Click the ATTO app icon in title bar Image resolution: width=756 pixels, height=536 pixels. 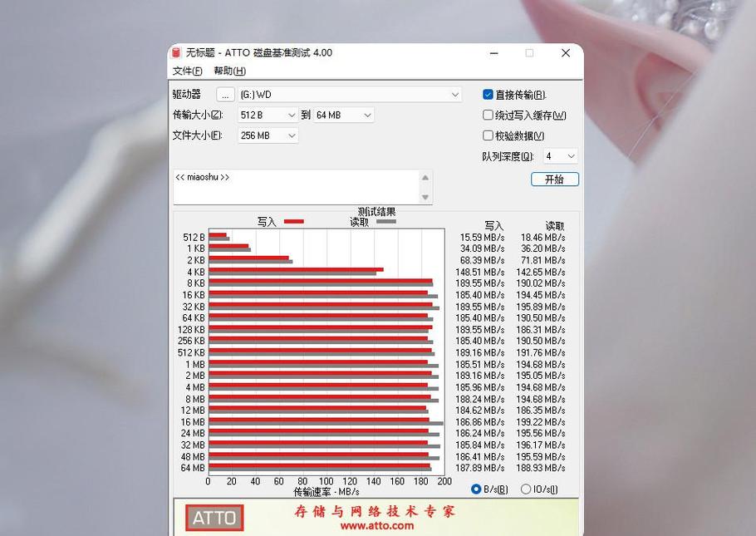(x=176, y=52)
